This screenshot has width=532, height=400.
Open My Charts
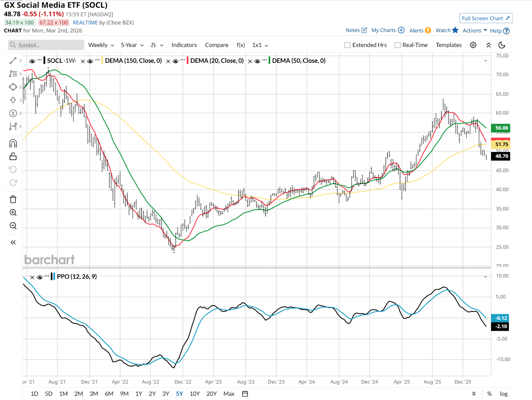click(388, 30)
